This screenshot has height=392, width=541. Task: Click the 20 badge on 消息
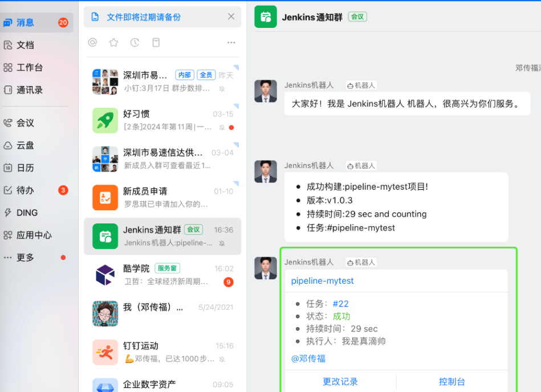63,23
